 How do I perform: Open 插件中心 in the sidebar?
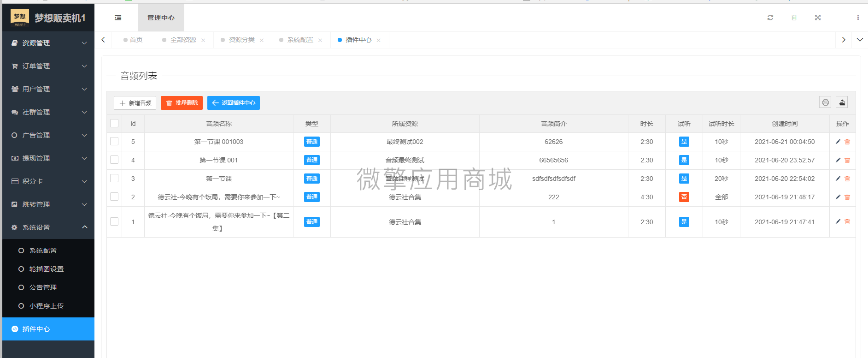[48, 329]
